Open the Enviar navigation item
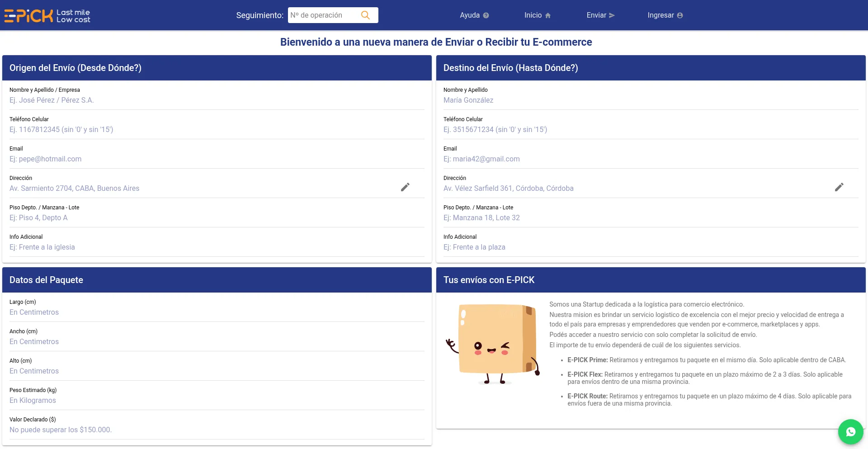Screen dimensions: 868x449 click(x=601, y=15)
